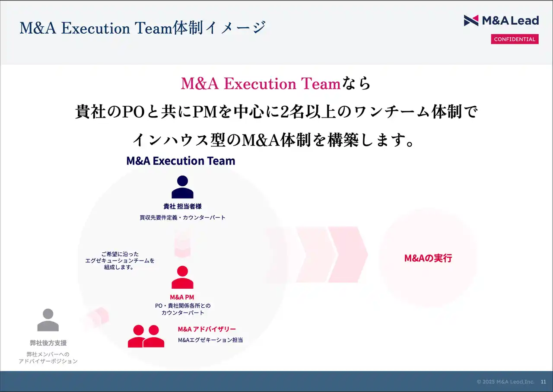Click the M&A アドバイザリー label

pyautogui.click(x=207, y=329)
